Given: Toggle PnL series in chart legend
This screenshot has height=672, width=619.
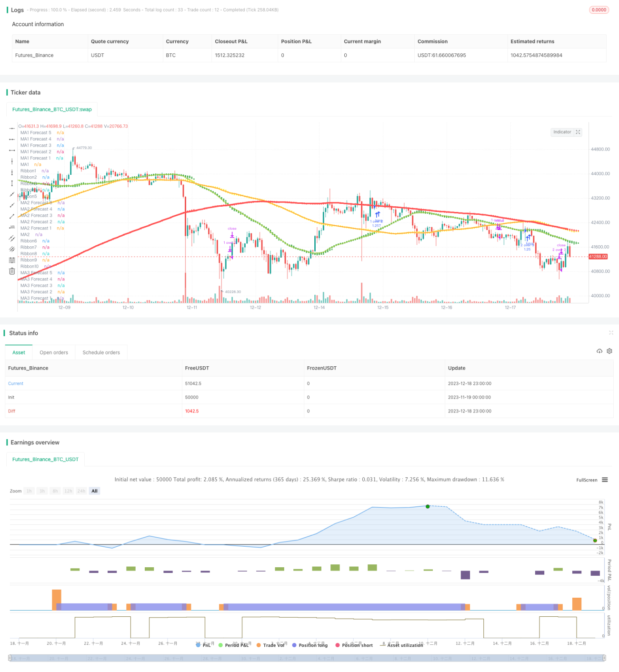Looking at the screenshot, I should [x=203, y=645].
